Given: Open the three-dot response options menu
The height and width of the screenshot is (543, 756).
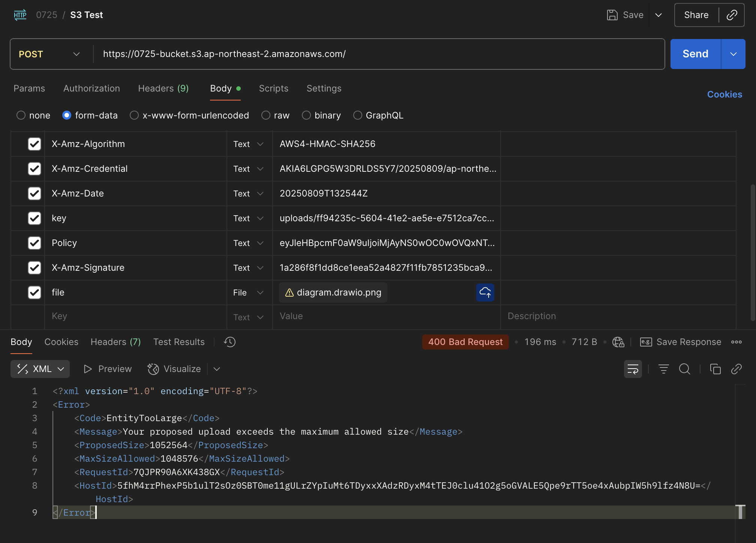Looking at the screenshot, I should (736, 342).
